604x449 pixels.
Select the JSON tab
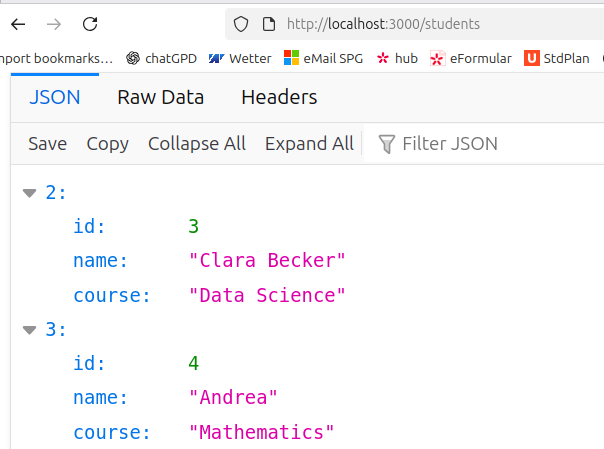coord(55,97)
